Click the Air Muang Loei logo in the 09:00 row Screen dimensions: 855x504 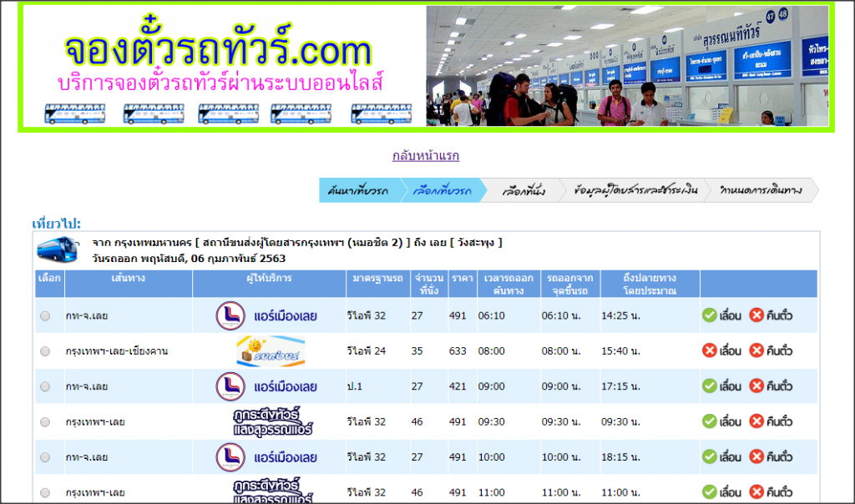click(266, 386)
